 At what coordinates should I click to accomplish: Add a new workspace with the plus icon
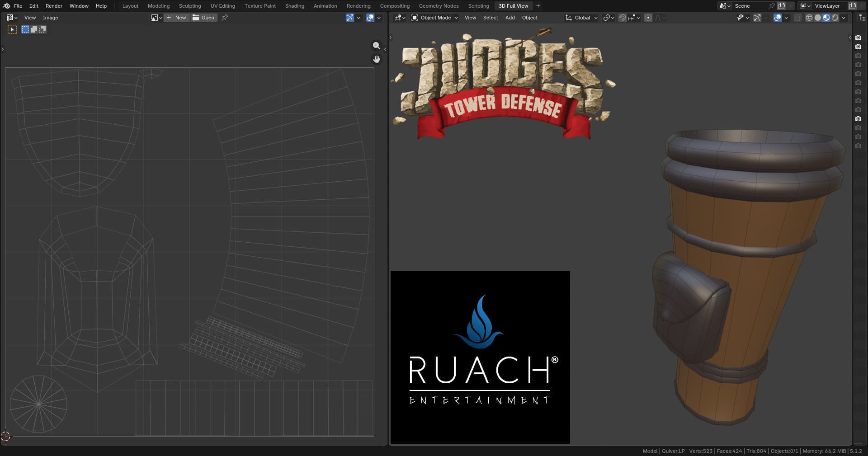click(x=538, y=6)
